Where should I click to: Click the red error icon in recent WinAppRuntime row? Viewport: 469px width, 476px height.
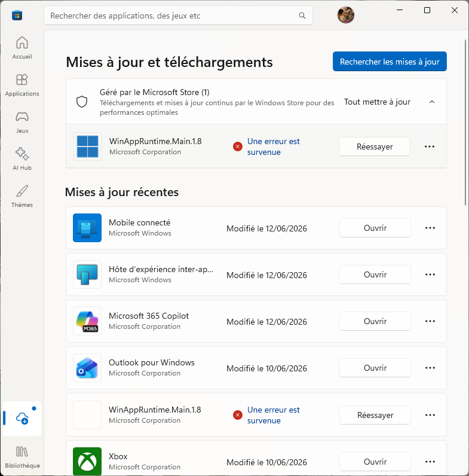[x=238, y=415]
